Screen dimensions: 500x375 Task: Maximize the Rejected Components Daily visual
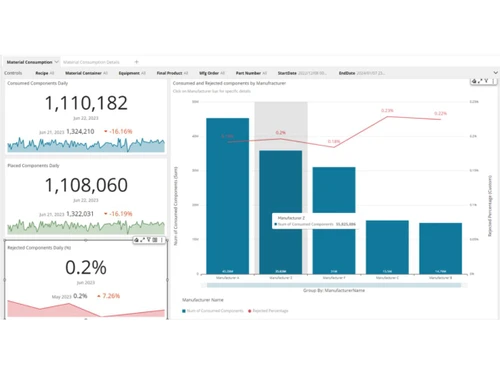tap(142, 240)
